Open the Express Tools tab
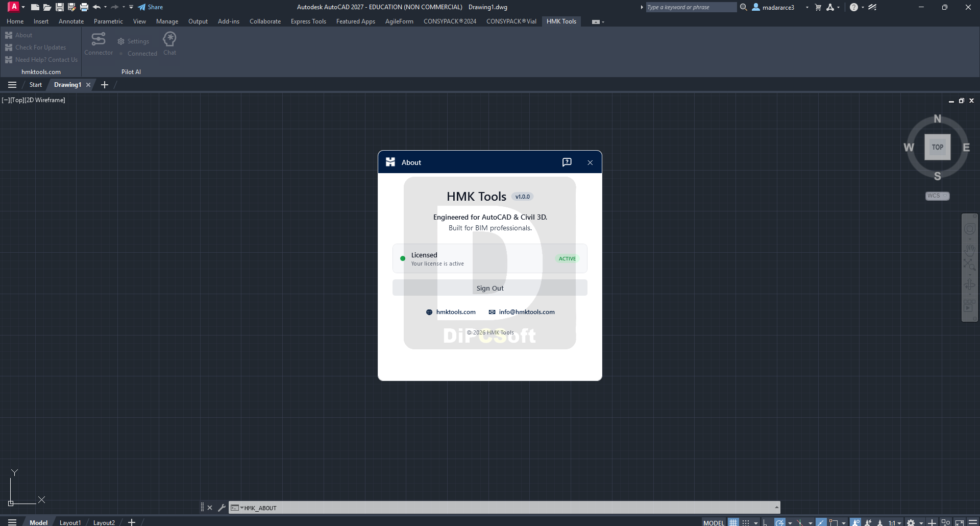 coord(308,21)
